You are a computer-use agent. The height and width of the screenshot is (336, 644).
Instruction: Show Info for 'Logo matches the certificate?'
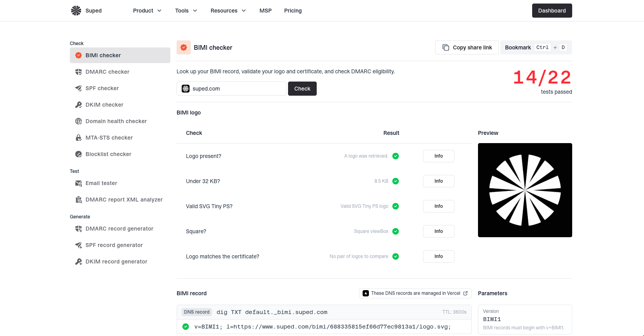tap(439, 256)
